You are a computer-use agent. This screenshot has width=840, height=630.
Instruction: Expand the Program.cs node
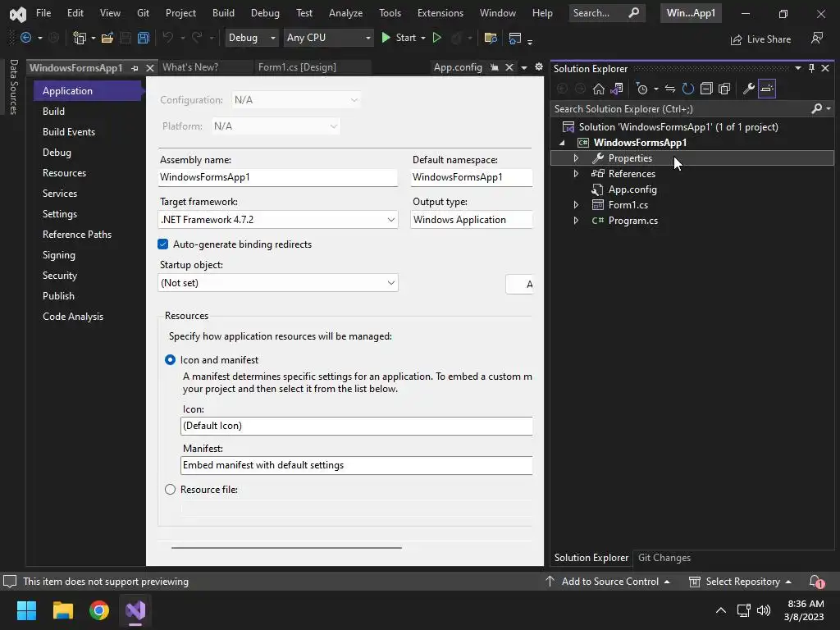click(576, 220)
